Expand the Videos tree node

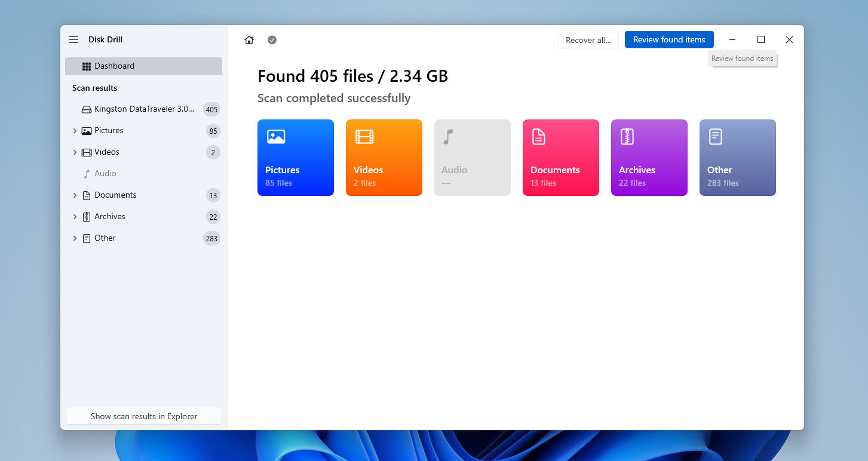tap(75, 152)
